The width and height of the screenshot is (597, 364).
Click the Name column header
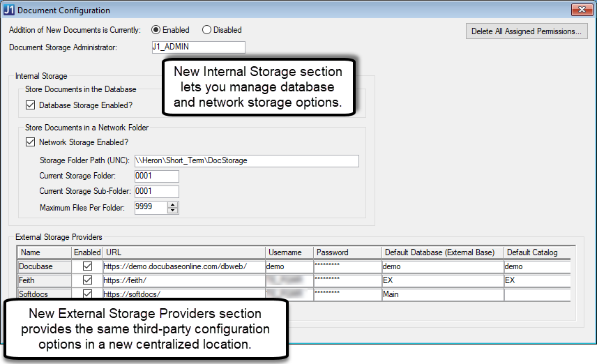point(45,252)
